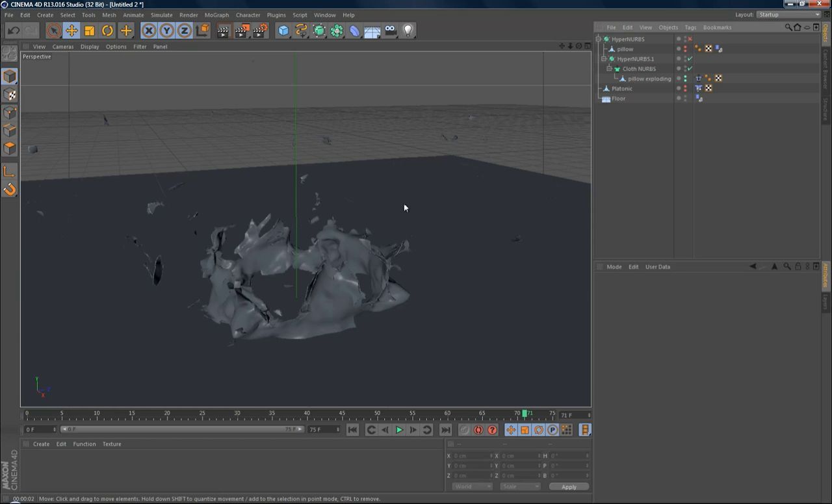The image size is (832, 504).
Task: Toggle Platonic visibility dots
Action: tap(685, 88)
